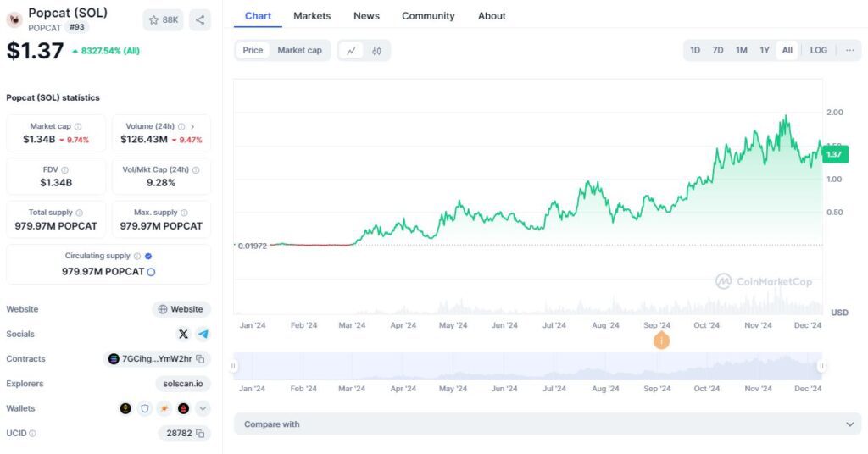The height and width of the screenshot is (454, 868).
Task: Open Volume (24h) details arrow
Action: (x=192, y=127)
